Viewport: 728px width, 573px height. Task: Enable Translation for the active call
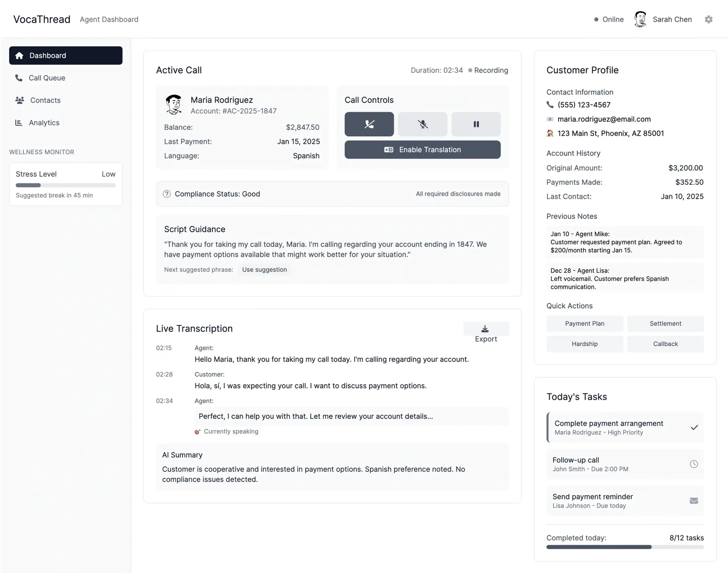pyautogui.click(x=422, y=150)
